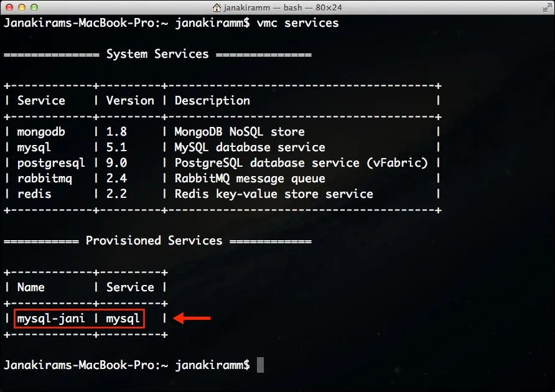Click the version value '2.2'
The image size is (555, 392).
117,194
